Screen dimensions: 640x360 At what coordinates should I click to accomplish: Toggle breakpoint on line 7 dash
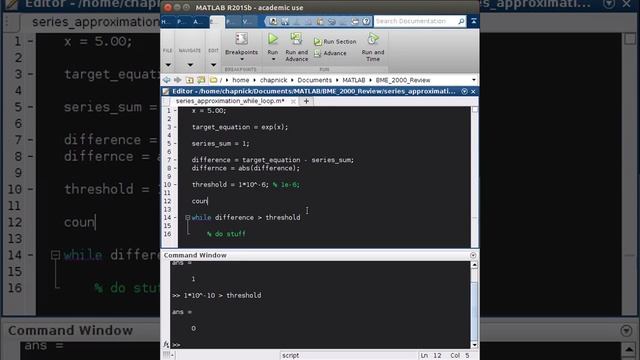point(175,160)
